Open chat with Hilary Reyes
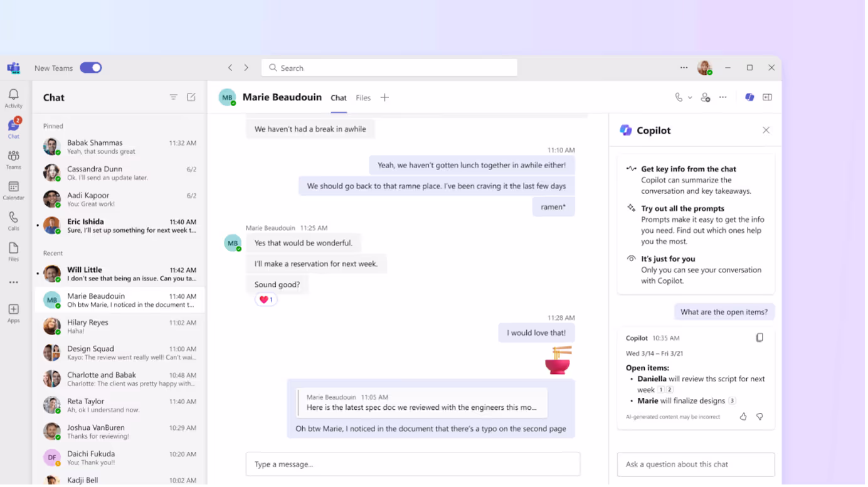 [x=119, y=327]
